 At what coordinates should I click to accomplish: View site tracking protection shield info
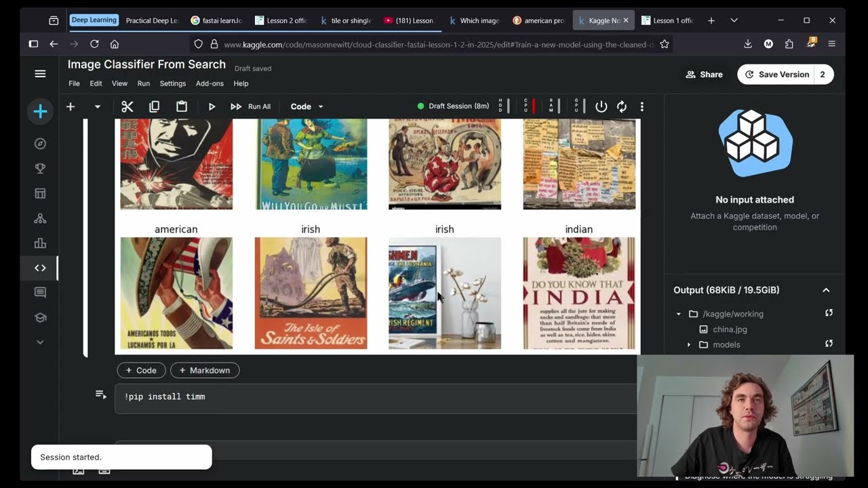[x=198, y=44]
